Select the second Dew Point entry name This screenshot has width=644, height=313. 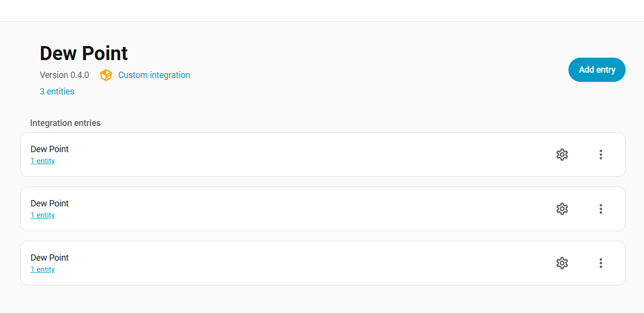49,203
